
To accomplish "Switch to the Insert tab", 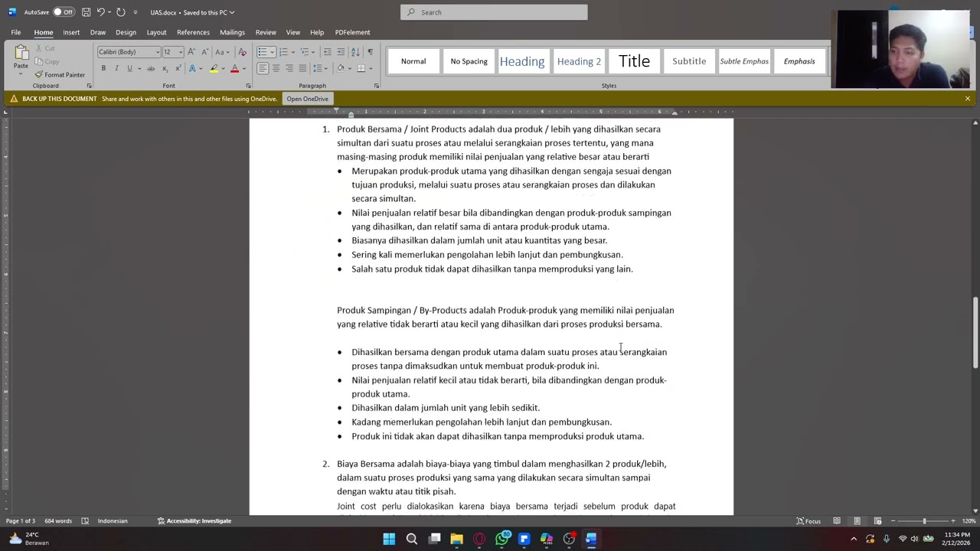I will 71,32.
